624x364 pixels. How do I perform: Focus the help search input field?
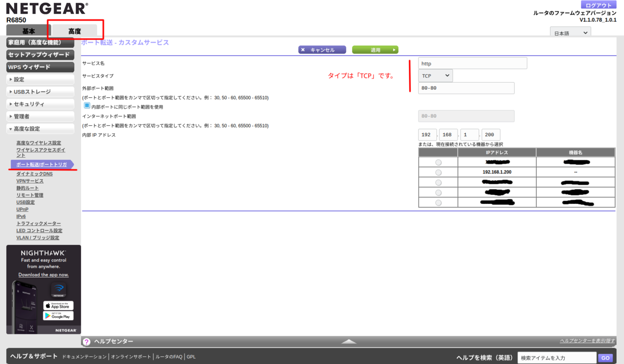click(x=557, y=358)
